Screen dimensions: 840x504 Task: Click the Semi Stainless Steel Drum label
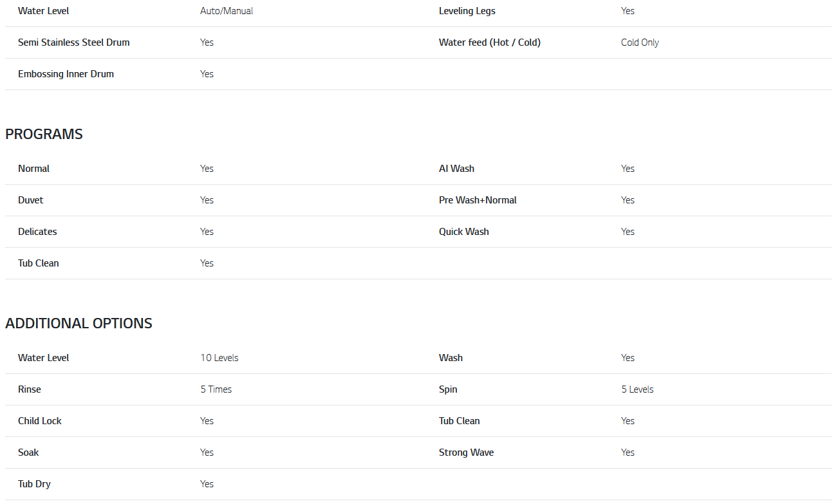click(73, 42)
